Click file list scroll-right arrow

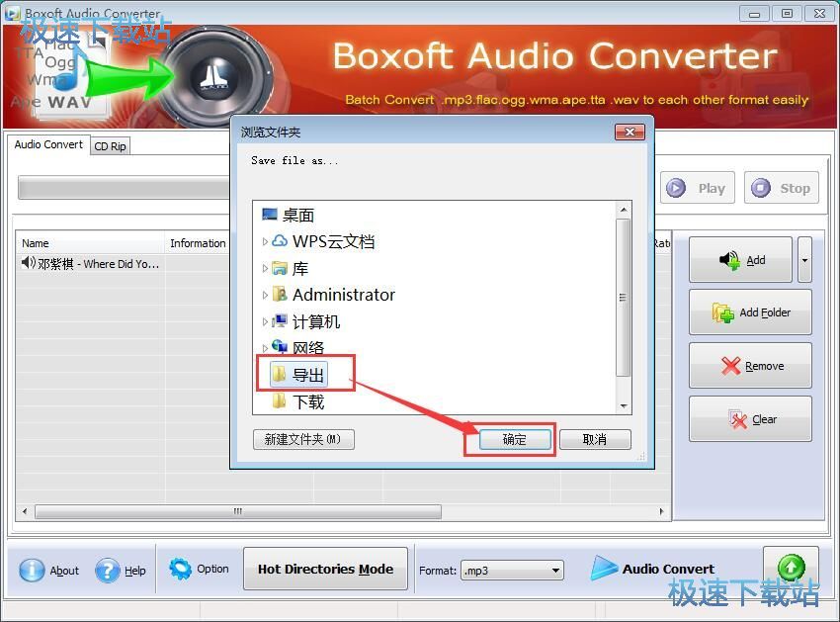click(x=661, y=511)
